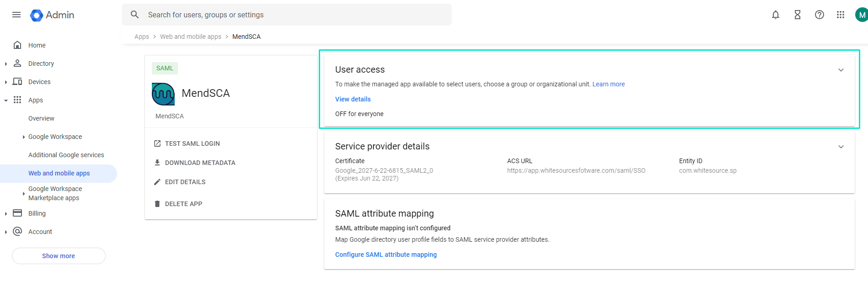Collapse the Apps sidebar section
The width and height of the screenshot is (868, 292).
(x=6, y=101)
